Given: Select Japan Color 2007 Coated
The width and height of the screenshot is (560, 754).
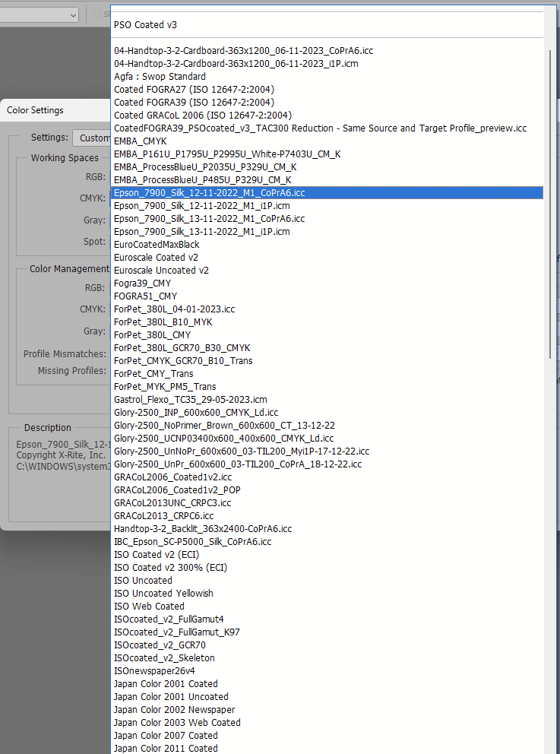Looking at the screenshot, I should 327,737.
